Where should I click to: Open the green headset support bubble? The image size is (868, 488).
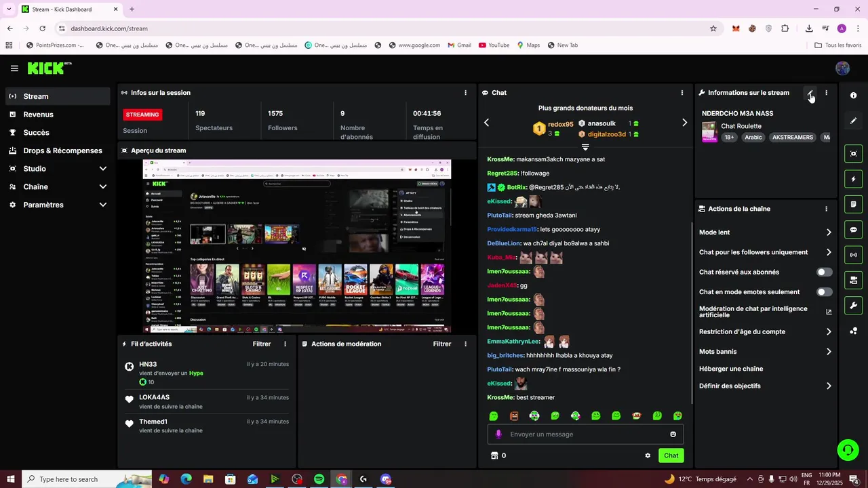pos(847,449)
